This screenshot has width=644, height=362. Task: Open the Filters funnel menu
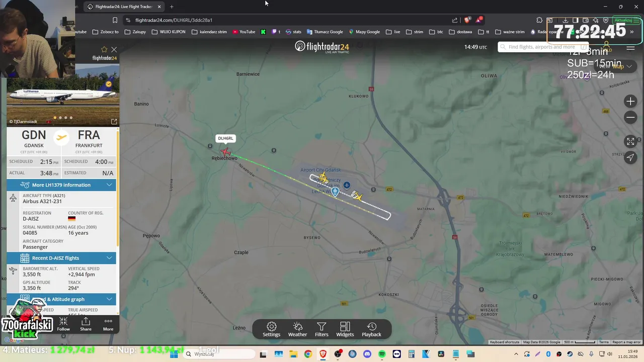click(321, 330)
